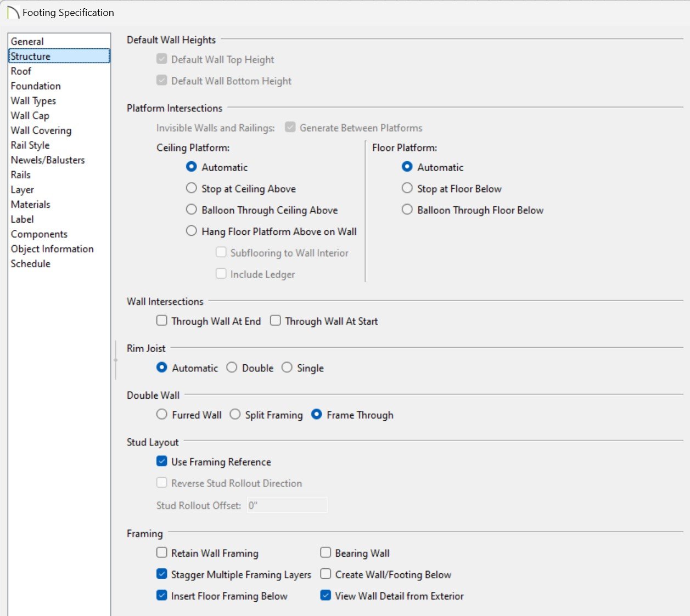Choose Balloon Through Floor Below
This screenshot has height=616, width=690.
tap(407, 210)
